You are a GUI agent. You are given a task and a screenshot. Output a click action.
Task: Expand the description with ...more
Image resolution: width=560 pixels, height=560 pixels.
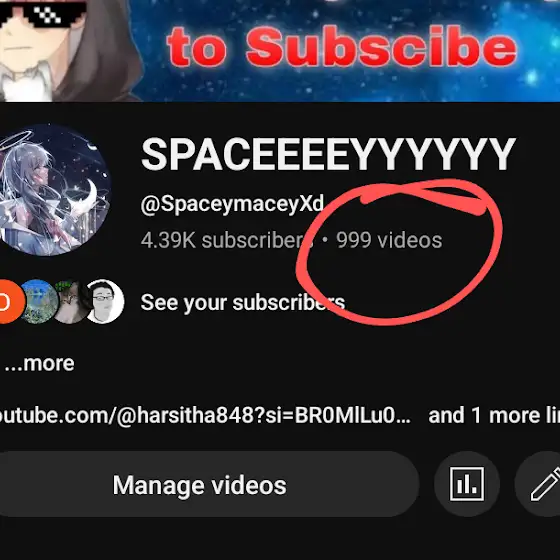pyautogui.click(x=39, y=364)
